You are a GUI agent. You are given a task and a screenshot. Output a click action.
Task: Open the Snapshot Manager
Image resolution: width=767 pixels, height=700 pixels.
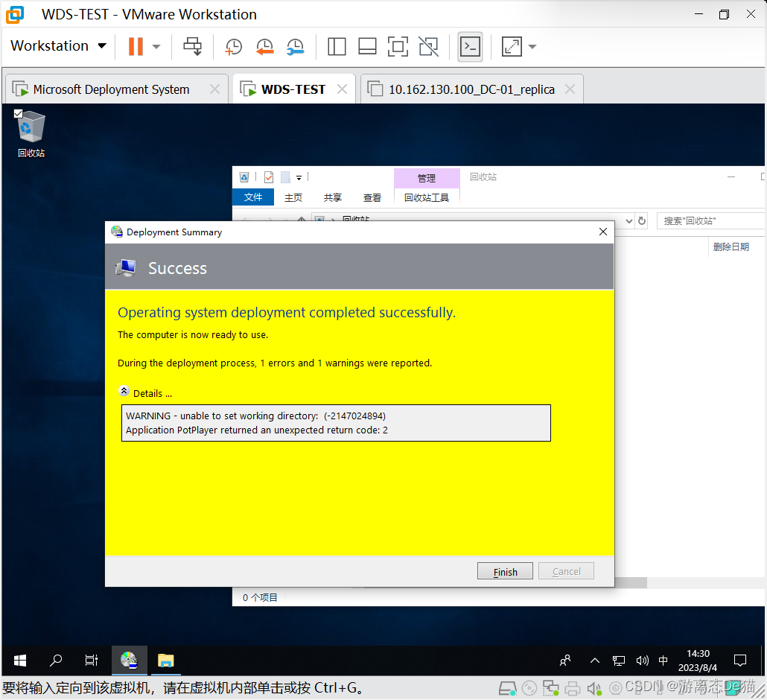pos(295,46)
